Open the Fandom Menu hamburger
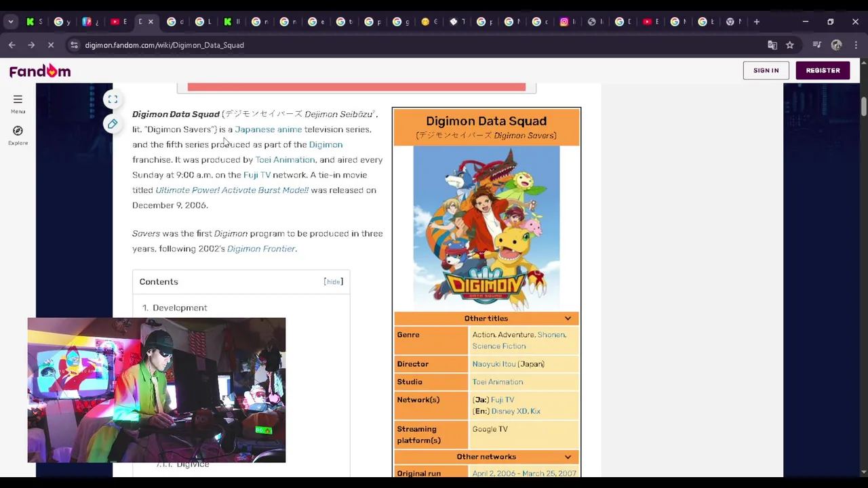868x488 pixels. (x=18, y=103)
